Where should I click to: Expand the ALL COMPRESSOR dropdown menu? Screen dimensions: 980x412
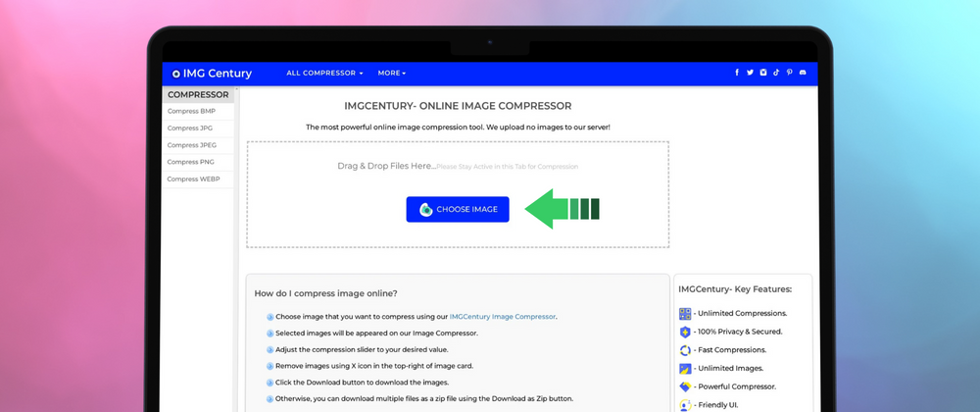pyautogui.click(x=324, y=74)
